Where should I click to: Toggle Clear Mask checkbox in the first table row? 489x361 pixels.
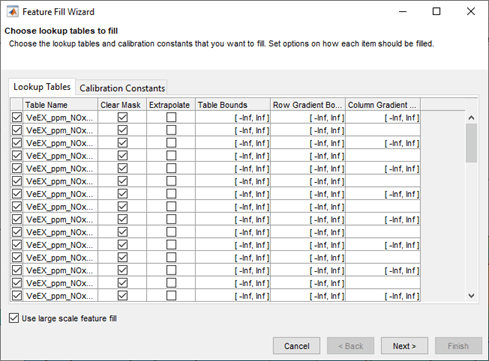[123, 117]
